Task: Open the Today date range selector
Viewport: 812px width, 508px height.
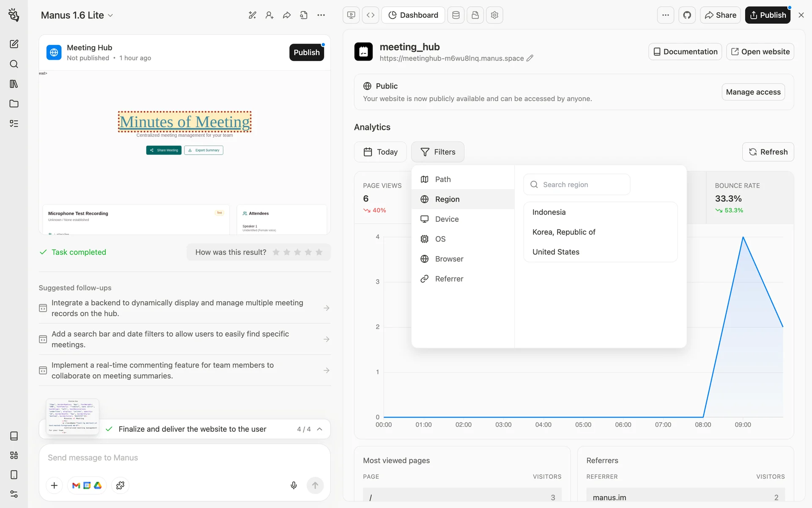Action: pos(380,152)
